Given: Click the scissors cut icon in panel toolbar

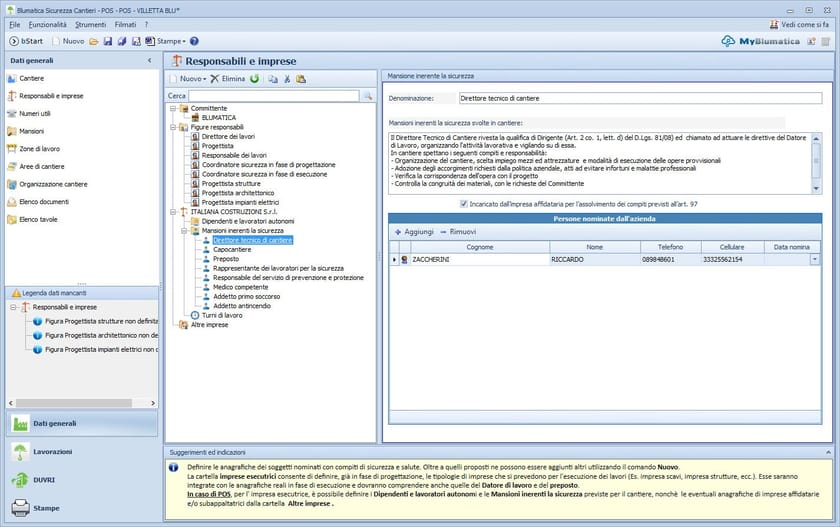Looking at the screenshot, I should click(x=286, y=78).
